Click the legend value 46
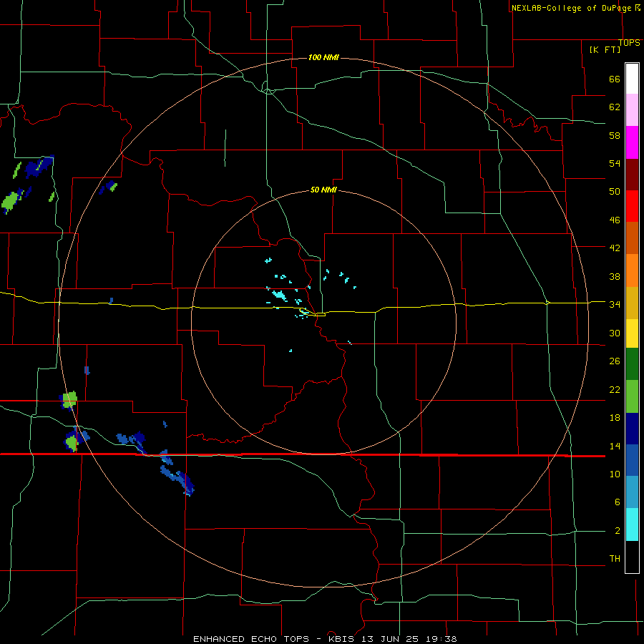Image resolution: width=644 pixels, height=644 pixels. [x=615, y=220]
